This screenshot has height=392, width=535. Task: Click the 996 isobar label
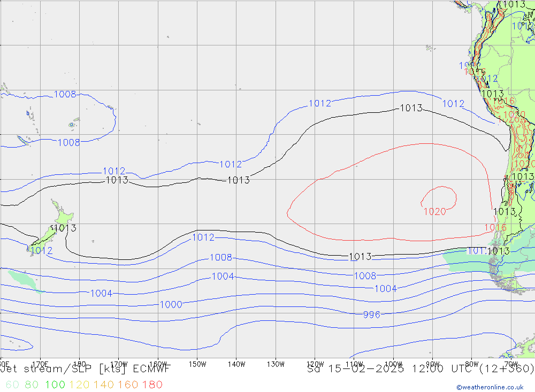click(372, 314)
